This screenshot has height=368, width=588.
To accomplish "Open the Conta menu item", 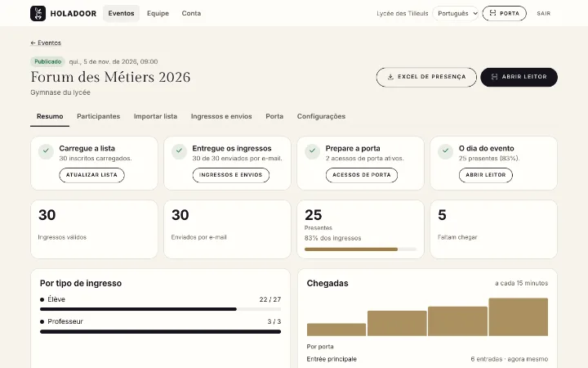I will (x=191, y=14).
